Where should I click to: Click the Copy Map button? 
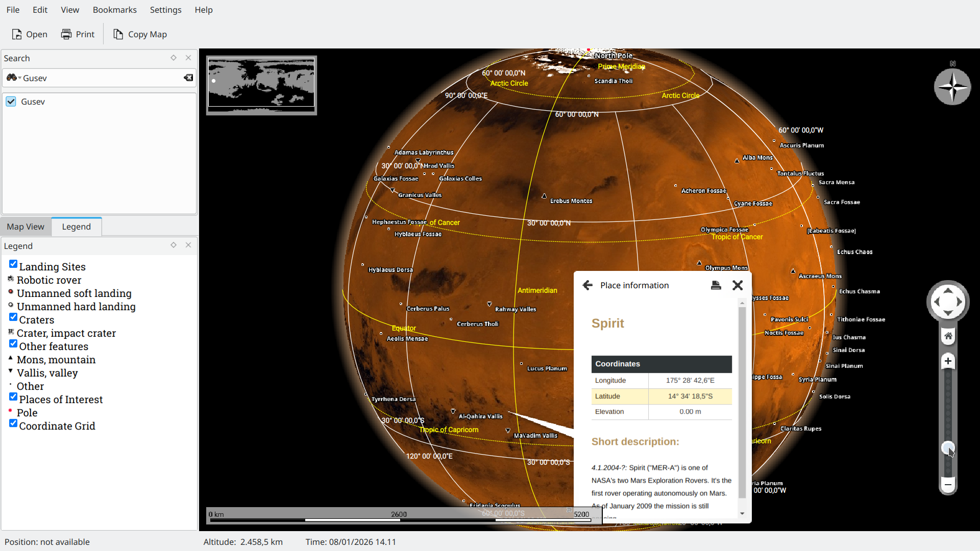(140, 34)
